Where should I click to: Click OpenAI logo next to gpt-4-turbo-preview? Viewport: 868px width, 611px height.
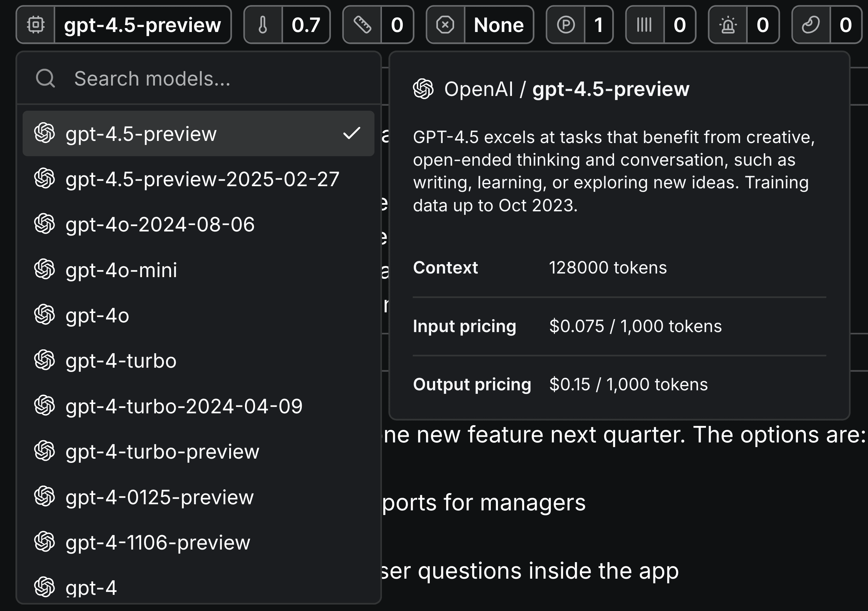45,451
